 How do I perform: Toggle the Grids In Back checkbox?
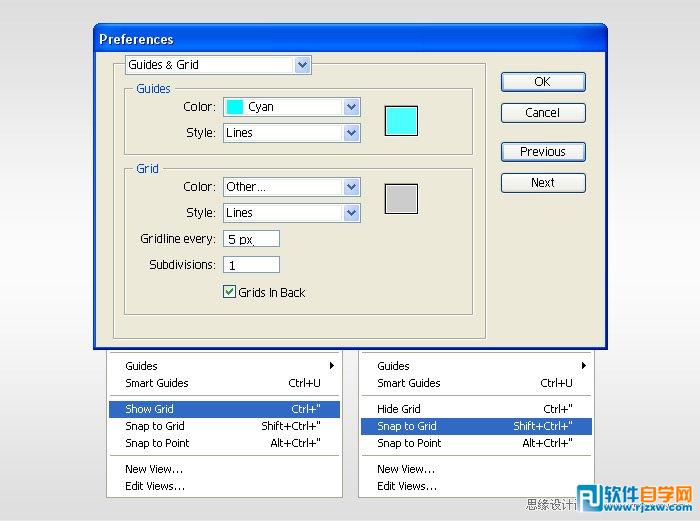click(229, 292)
